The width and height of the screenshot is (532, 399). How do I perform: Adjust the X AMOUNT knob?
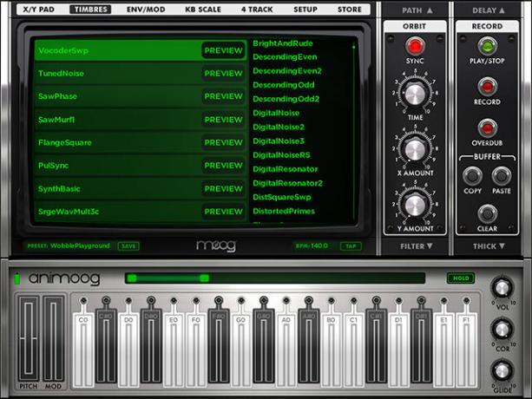tap(415, 149)
